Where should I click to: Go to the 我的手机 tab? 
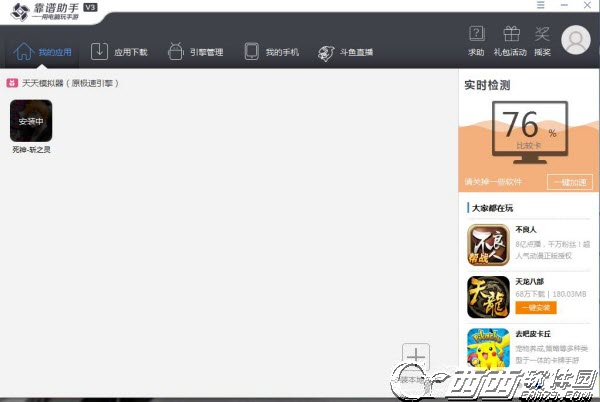pos(272,52)
